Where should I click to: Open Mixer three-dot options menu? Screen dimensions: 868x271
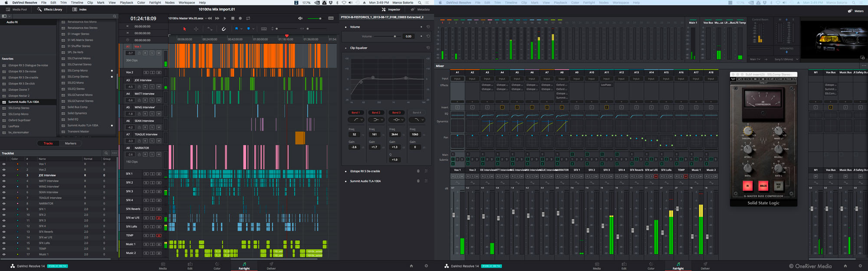click(x=864, y=66)
